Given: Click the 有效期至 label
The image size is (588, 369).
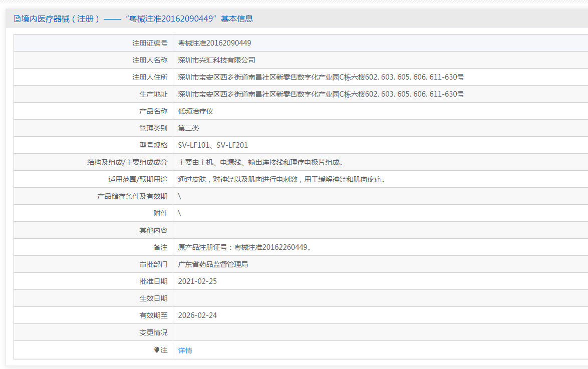Looking at the screenshot, I should point(153,315).
